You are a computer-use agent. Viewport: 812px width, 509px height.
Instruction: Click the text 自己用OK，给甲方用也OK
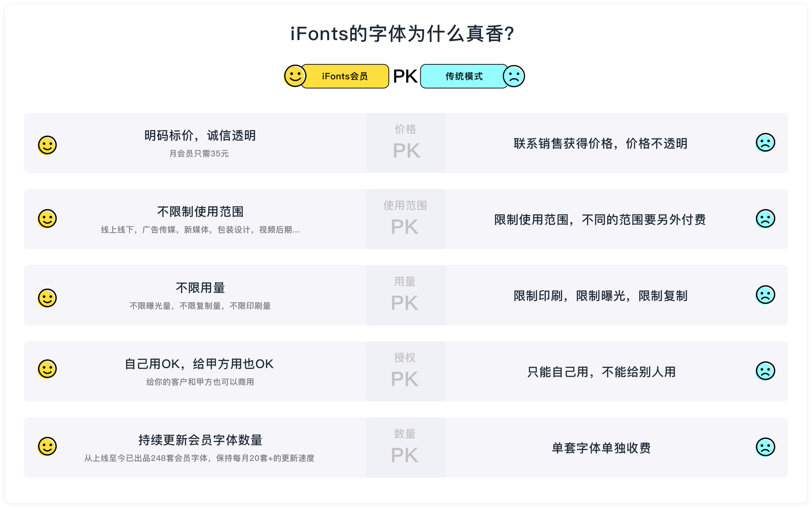pyautogui.click(x=199, y=364)
